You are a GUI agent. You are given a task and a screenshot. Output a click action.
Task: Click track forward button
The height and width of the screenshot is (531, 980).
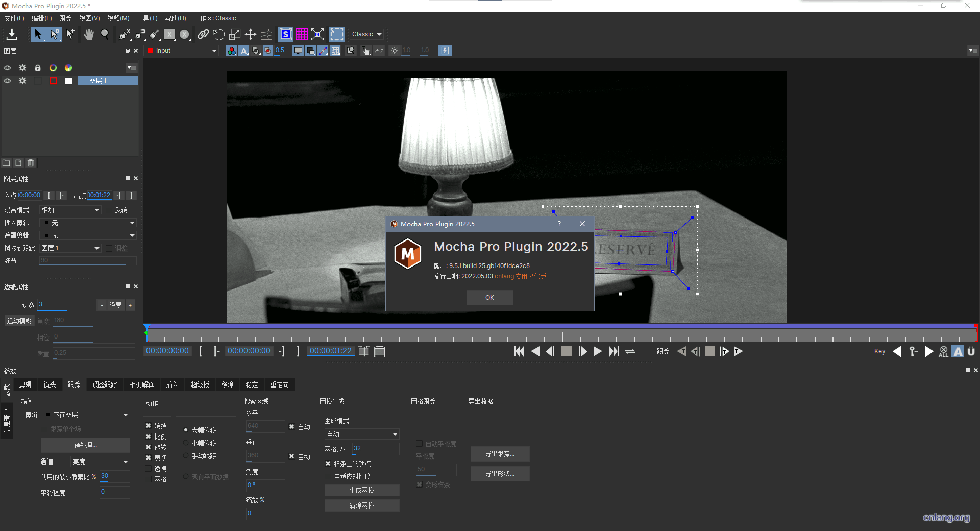(738, 351)
